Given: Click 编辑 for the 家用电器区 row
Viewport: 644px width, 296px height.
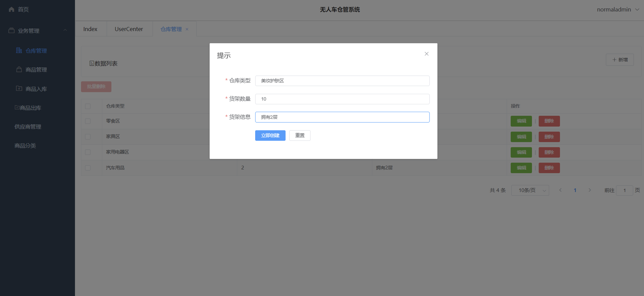Looking at the screenshot, I should [521, 152].
